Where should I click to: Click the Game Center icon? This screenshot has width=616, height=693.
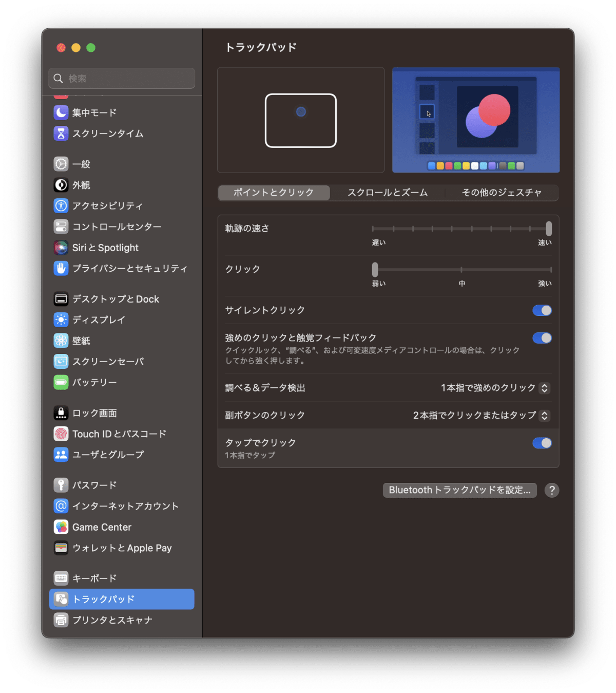coord(61,527)
